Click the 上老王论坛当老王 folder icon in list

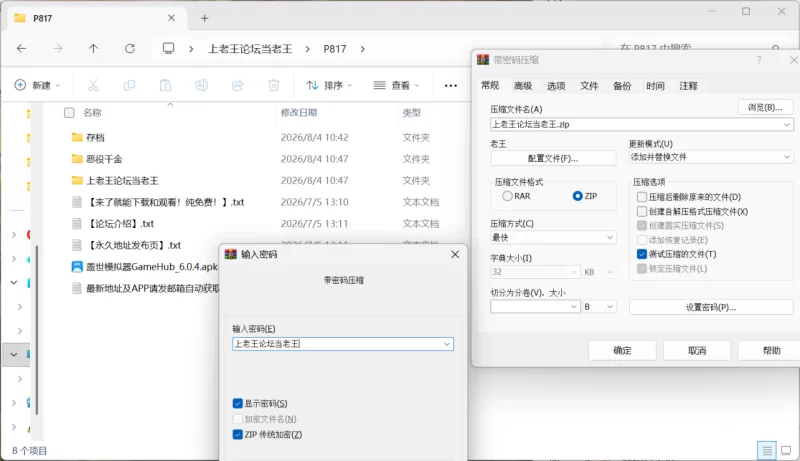point(77,180)
